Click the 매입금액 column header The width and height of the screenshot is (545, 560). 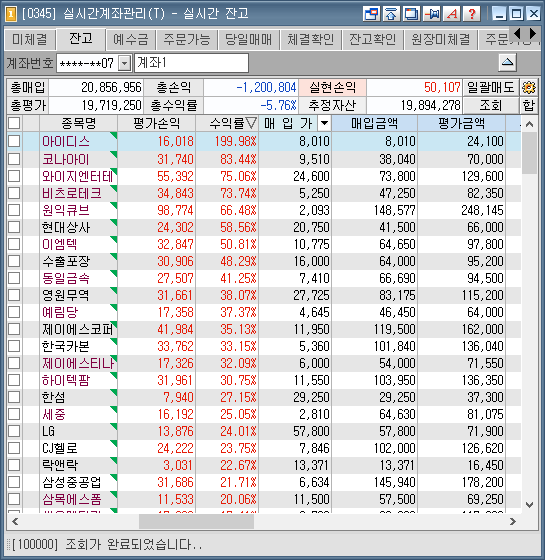(x=374, y=124)
